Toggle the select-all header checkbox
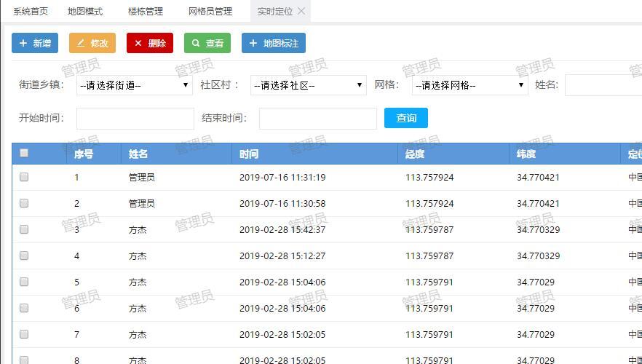Image resolution: width=642 pixels, height=364 pixels. pos(24,153)
